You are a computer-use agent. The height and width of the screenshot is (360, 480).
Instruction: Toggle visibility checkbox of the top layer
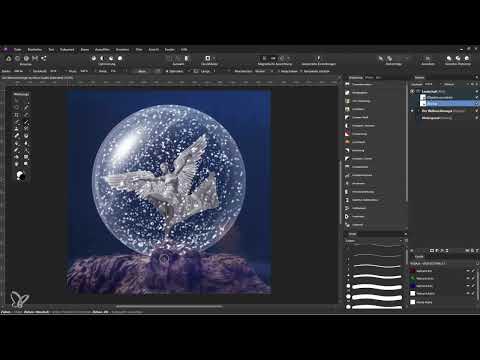477,91
